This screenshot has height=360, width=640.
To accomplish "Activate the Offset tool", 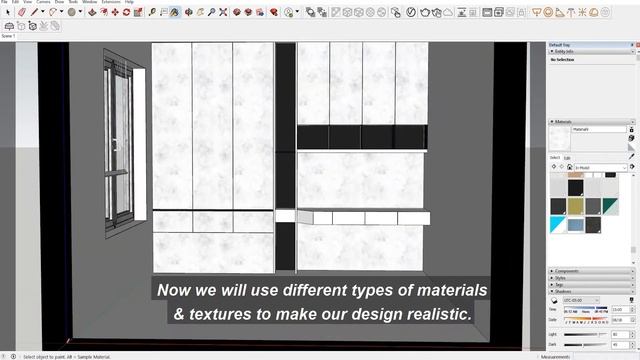I will pyautogui.click(x=104, y=12).
